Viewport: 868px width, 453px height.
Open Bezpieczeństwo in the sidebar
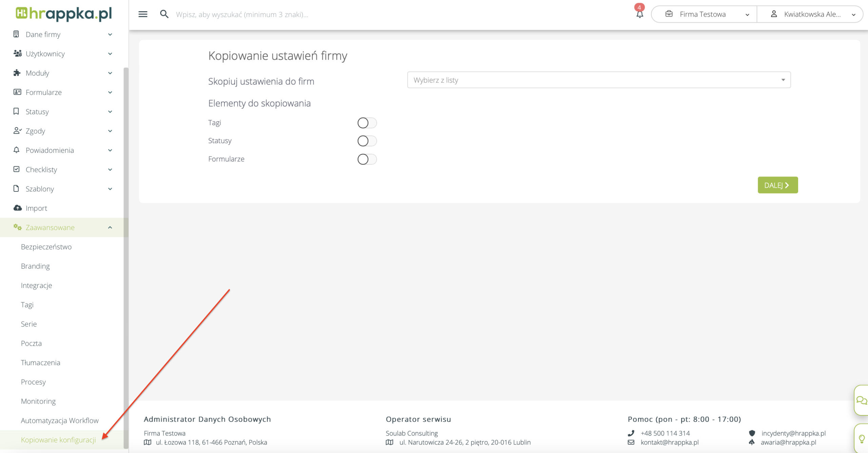pyautogui.click(x=46, y=247)
